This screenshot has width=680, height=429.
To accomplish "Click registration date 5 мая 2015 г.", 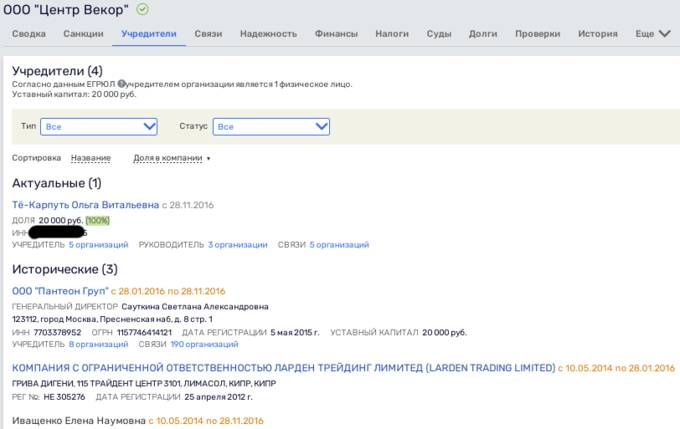I will click(x=295, y=332).
